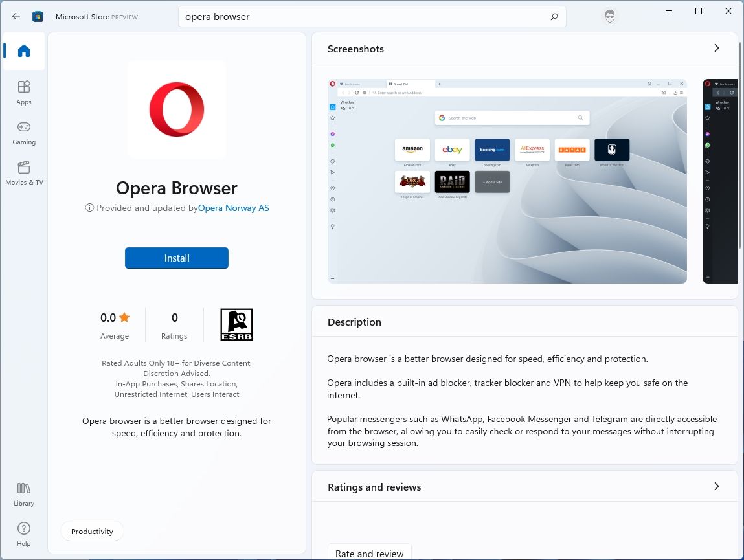Click the Rate and review button
The height and width of the screenshot is (560, 744).
[370, 554]
